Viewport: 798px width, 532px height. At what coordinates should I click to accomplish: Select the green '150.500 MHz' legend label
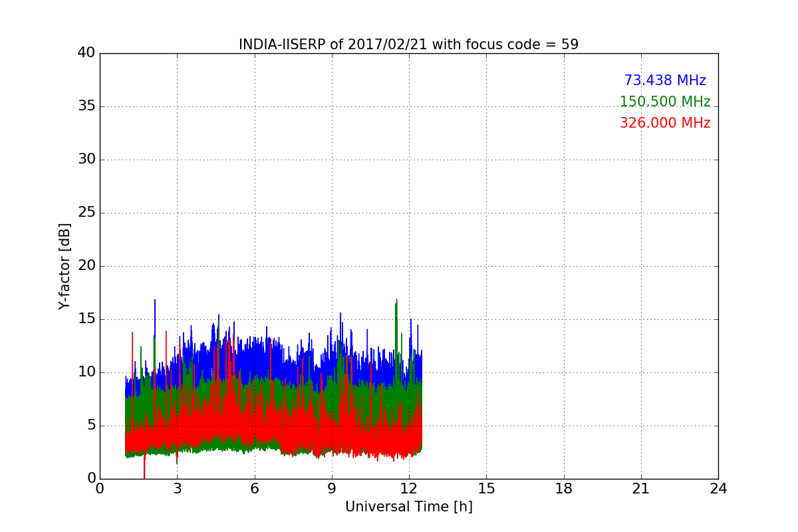coord(665,102)
